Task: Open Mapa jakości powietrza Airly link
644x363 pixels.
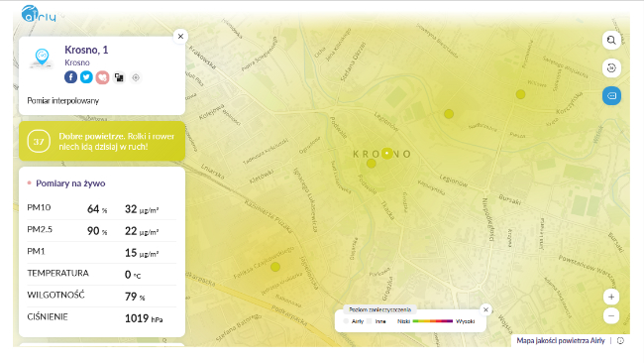Action: [x=561, y=341]
